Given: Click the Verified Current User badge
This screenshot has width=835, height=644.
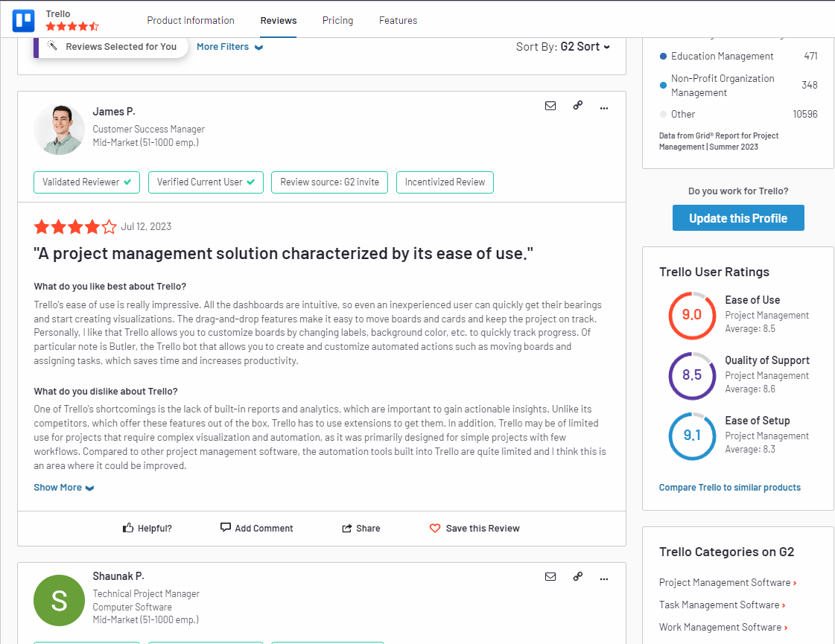Looking at the screenshot, I should [206, 182].
